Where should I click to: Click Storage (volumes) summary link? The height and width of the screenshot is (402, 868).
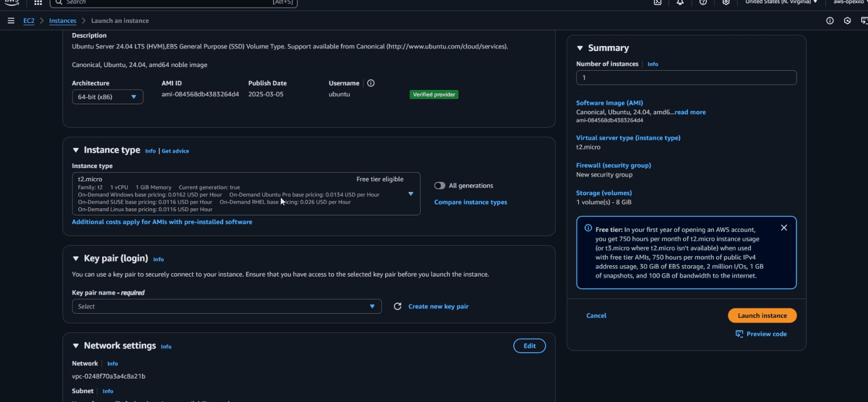pos(604,193)
